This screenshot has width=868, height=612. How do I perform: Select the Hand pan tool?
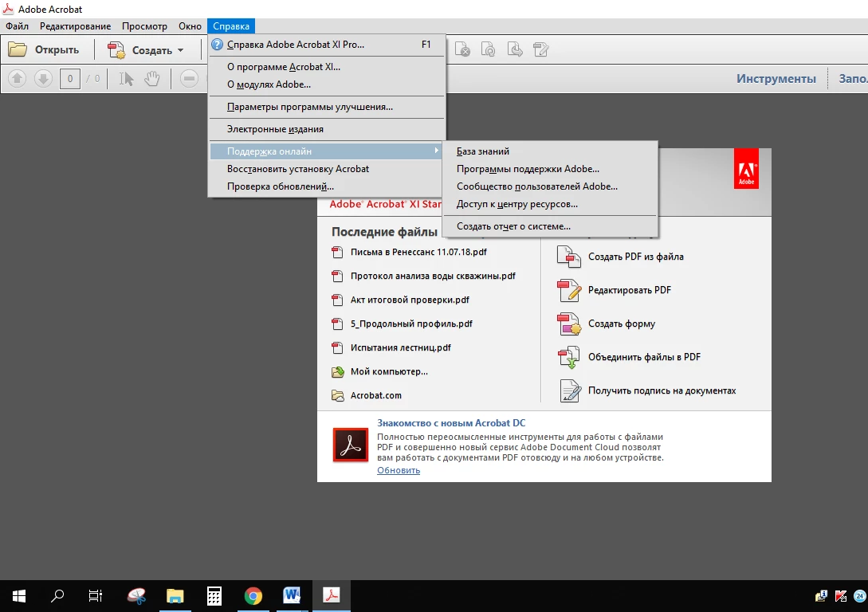pyautogui.click(x=151, y=79)
